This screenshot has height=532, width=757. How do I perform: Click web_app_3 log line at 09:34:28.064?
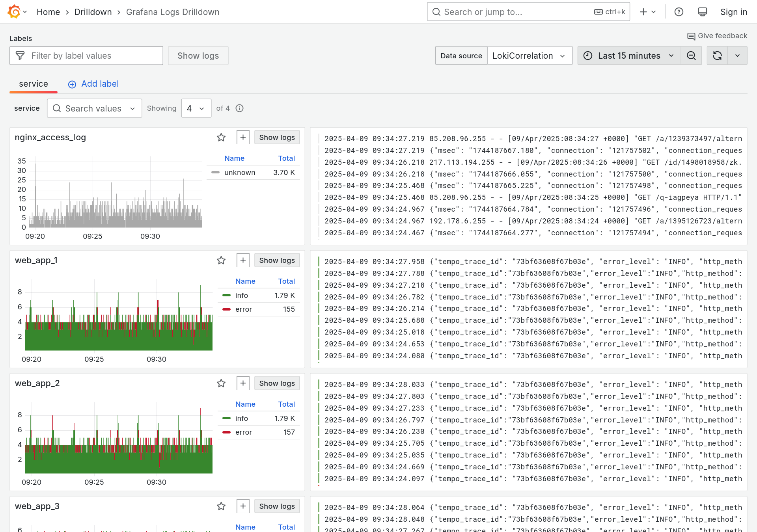[533, 507]
